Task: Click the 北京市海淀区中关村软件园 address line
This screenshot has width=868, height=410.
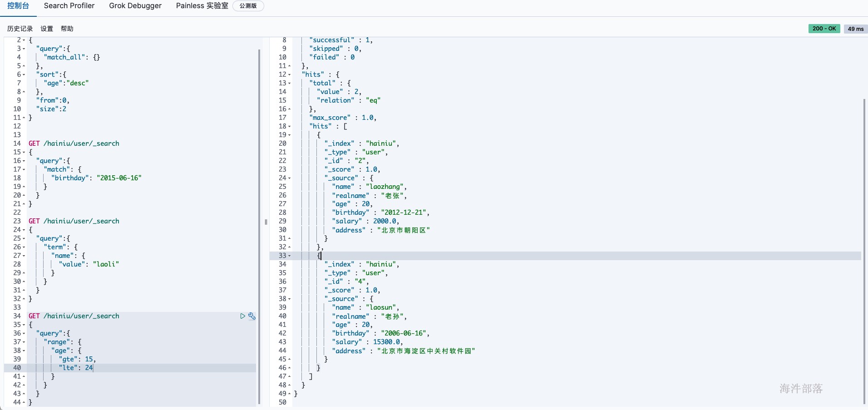Action: click(x=404, y=351)
